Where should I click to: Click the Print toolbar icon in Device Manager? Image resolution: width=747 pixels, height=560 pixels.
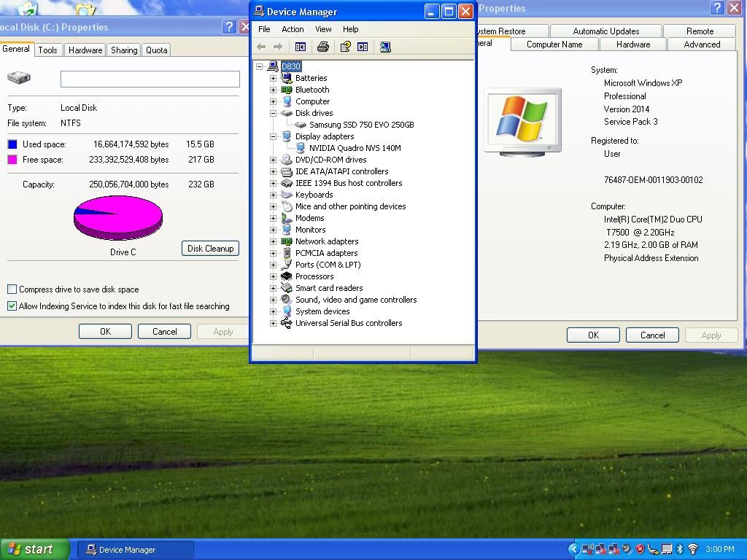pyautogui.click(x=323, y=47)
